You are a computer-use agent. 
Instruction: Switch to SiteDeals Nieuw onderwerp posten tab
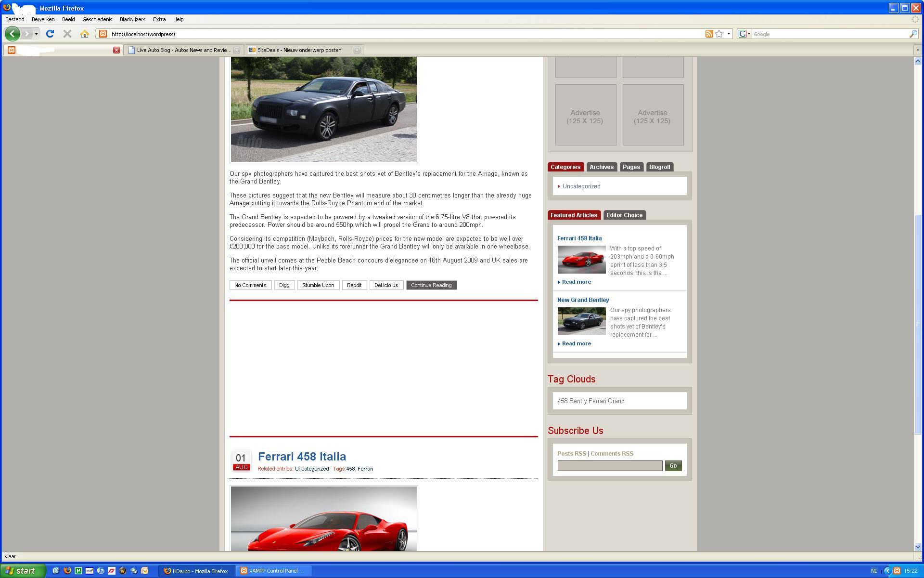[304, 50]
